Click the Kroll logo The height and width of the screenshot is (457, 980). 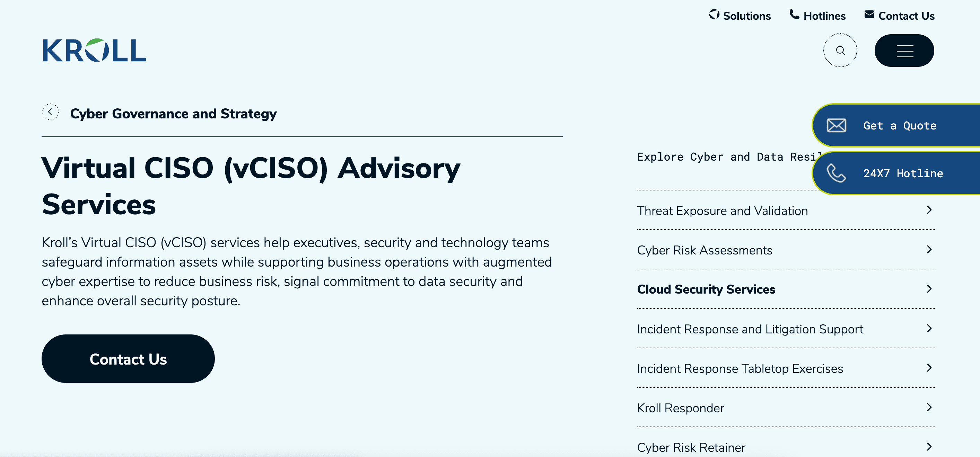(94, 50)
